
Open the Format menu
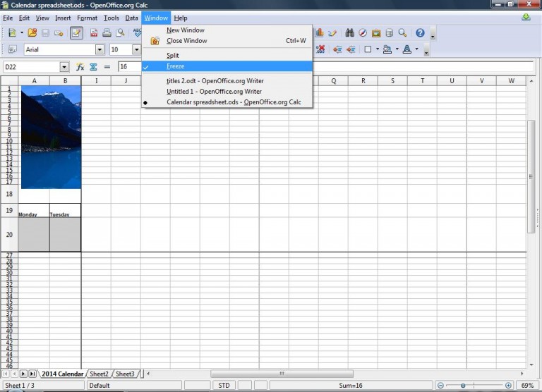pos(87,18)
